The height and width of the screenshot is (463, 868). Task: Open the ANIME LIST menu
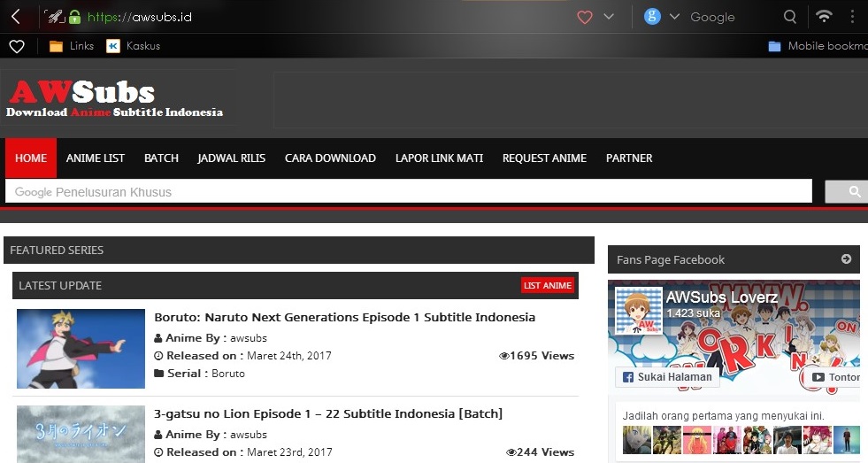[x=96, y=158]
